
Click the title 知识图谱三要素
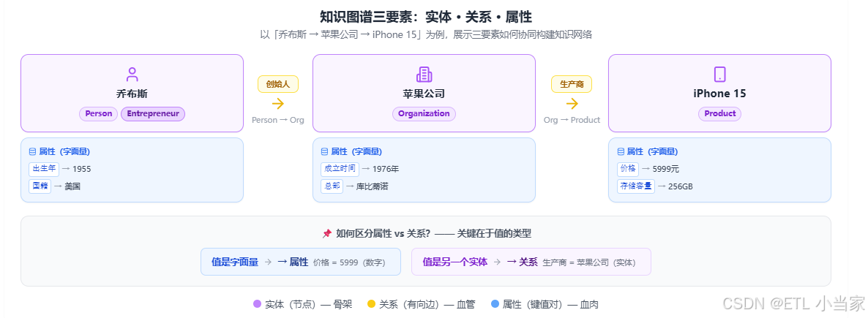point(426,17)
